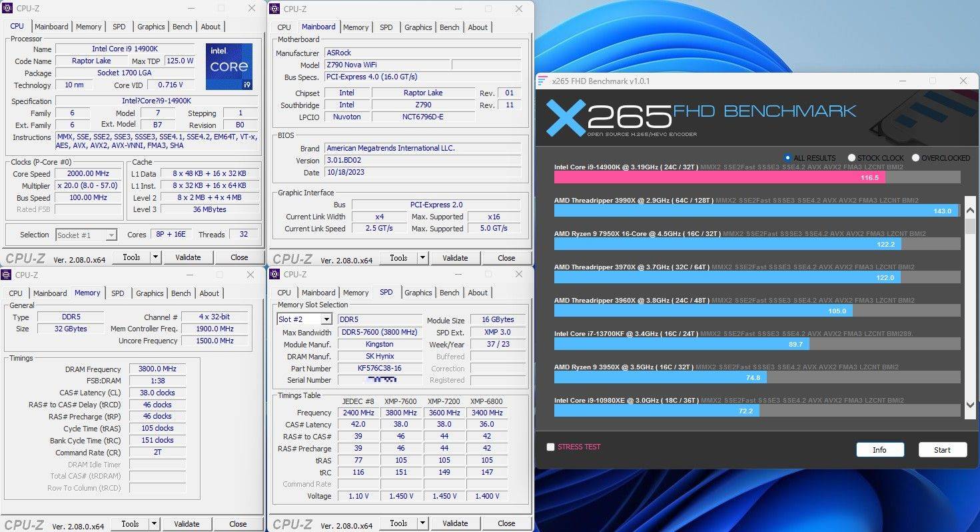Switch to Bench tab in the CPU-Z processor window

point(182,27)
